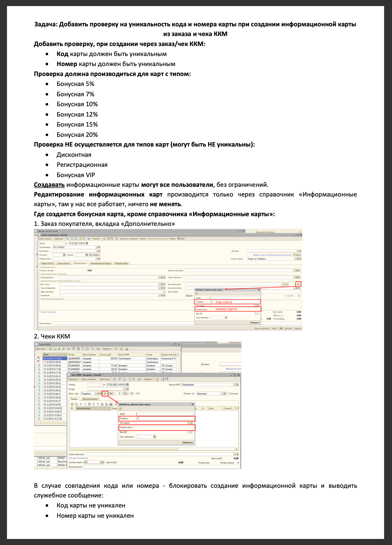Open the Перейти dropdown in Заказ покупателя
Image resolution: width=392 pixels, height=545 pixels.
click(97, 239)
